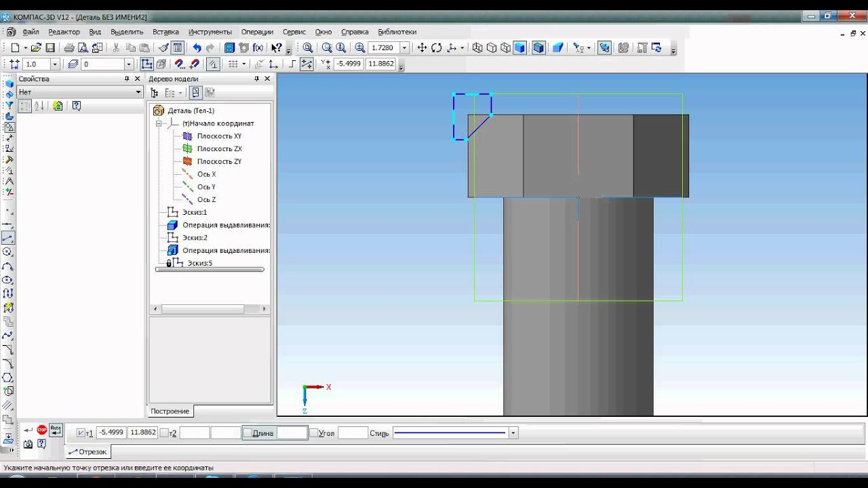Open the Инструменты menu

coord(210,32)
